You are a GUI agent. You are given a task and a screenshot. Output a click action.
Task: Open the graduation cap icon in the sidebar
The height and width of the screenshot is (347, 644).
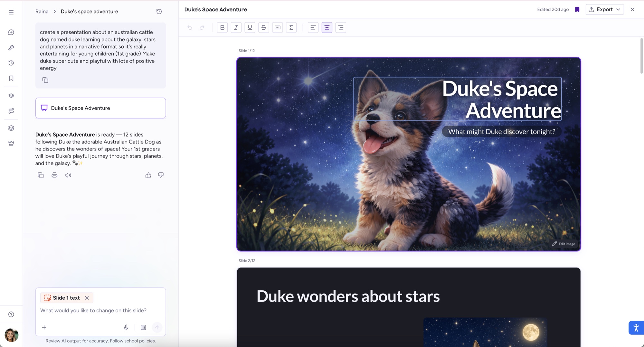coord(11,96)
